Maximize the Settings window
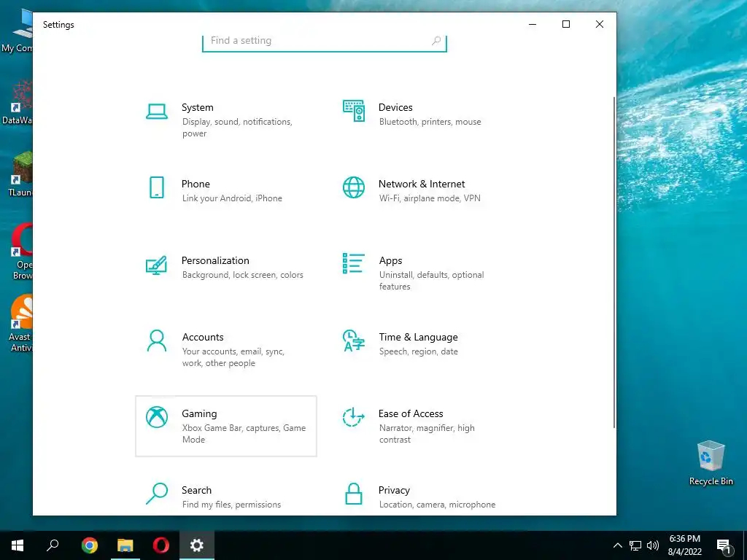The image size is (747, 560). click(x=566, y=24)
